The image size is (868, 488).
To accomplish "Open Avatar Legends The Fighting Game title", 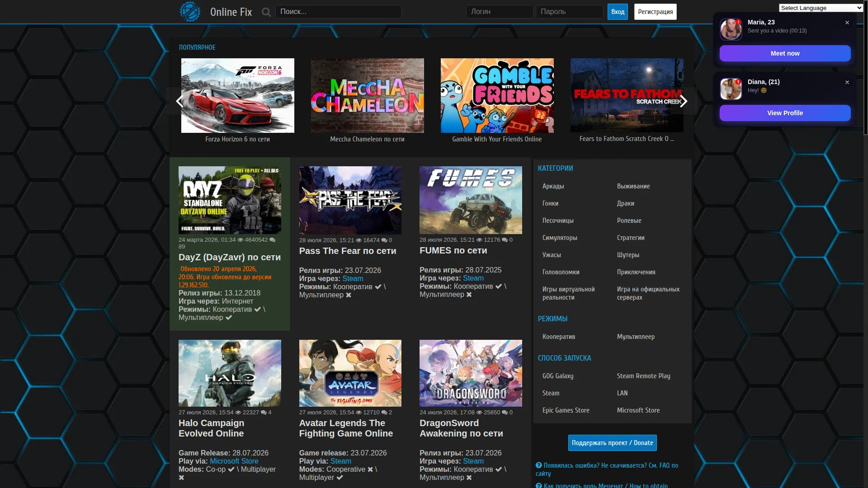I will tap(346, 428).
